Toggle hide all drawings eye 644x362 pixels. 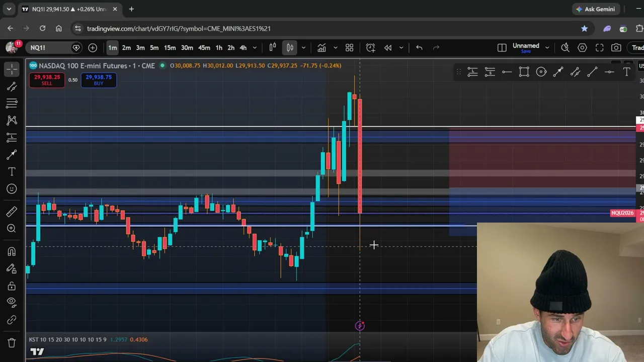[12, 302]
